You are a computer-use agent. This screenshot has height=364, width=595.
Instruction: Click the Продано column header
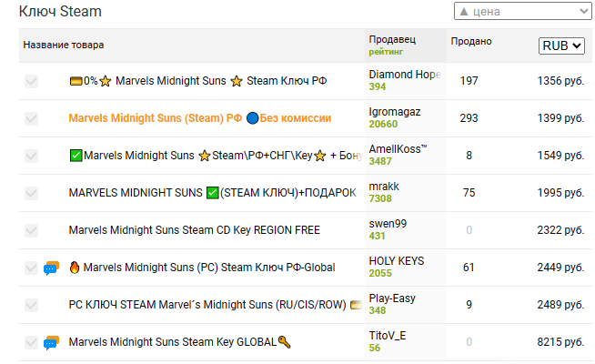[471, 41]
